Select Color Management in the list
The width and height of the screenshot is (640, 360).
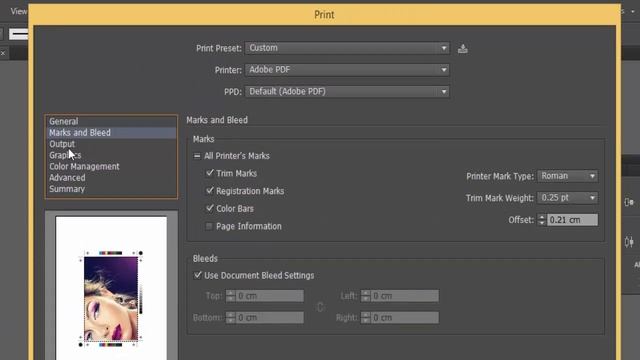pyautogui.click(x=111, y=167)
